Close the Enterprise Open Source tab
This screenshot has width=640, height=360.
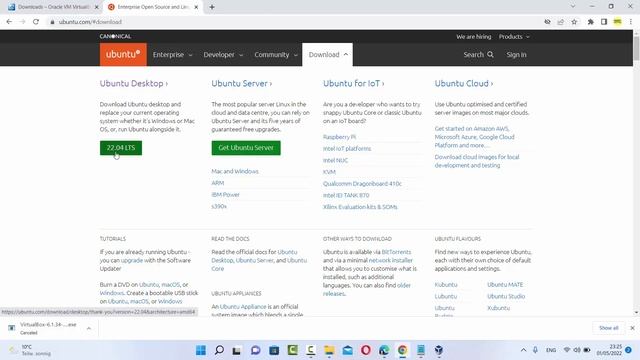click(196, 7)
